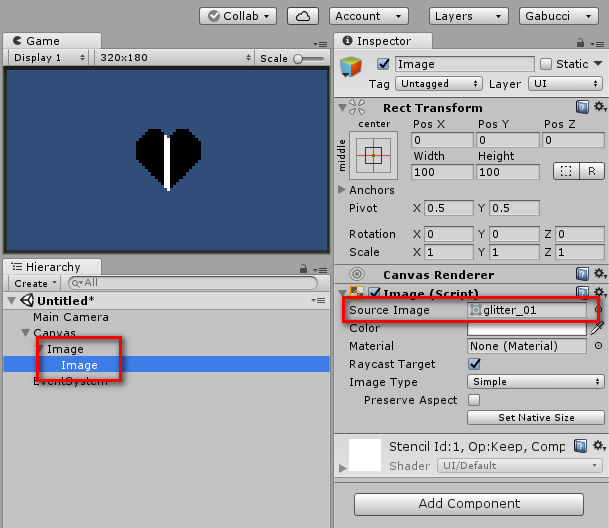Open Rect Transform gear settings menu
The height and width of the screenshot is (528, 609).
pyautogui.click(x=599, y=106)
